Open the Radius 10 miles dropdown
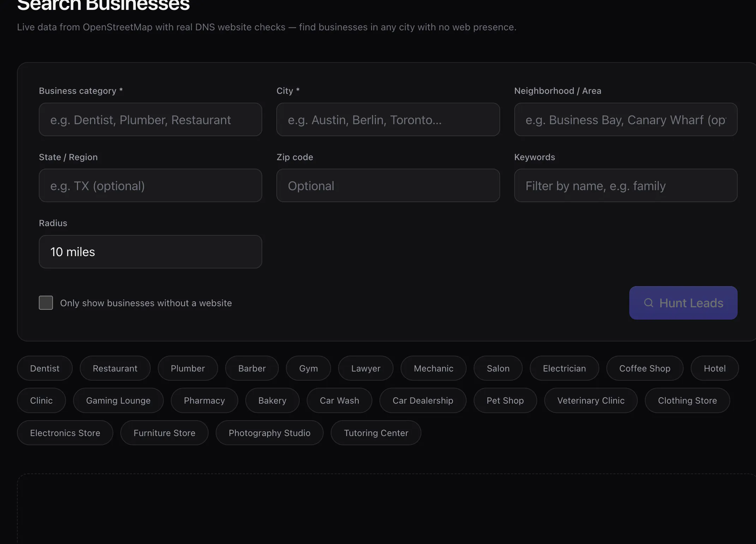Viewport: 756px width, 544px height. click(150, 252)
